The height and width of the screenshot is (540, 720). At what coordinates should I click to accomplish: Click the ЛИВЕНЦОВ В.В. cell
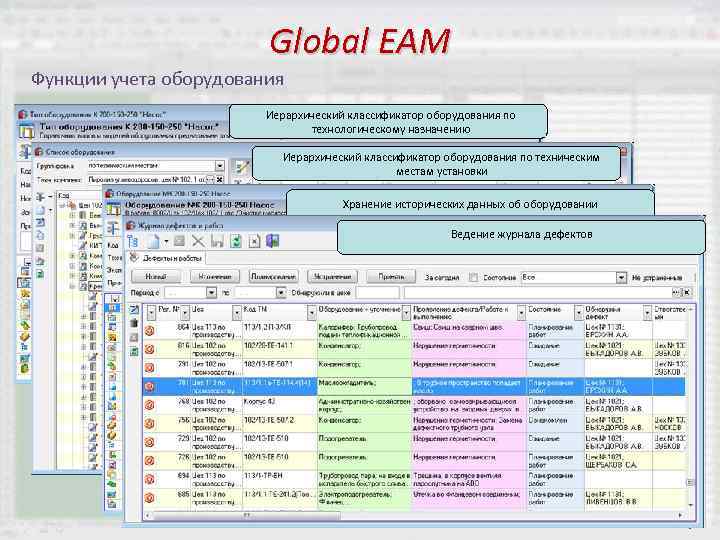click(x=618, y=498)
